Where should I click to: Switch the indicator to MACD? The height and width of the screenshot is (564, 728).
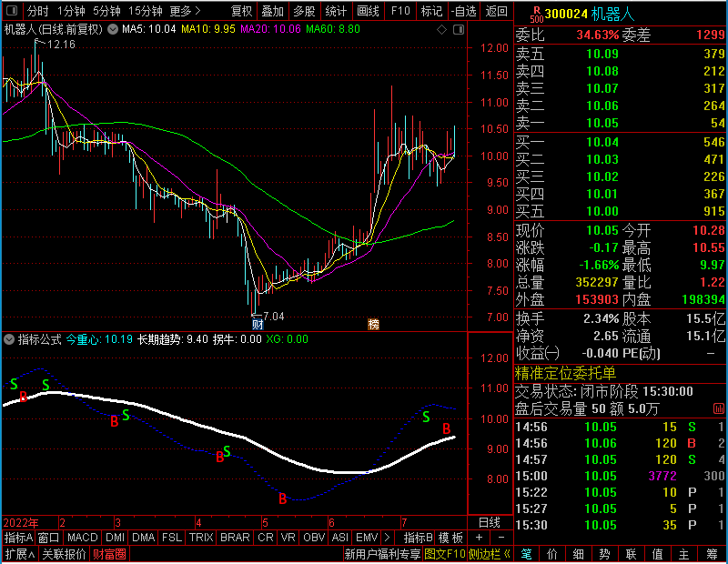click(83, 538)
